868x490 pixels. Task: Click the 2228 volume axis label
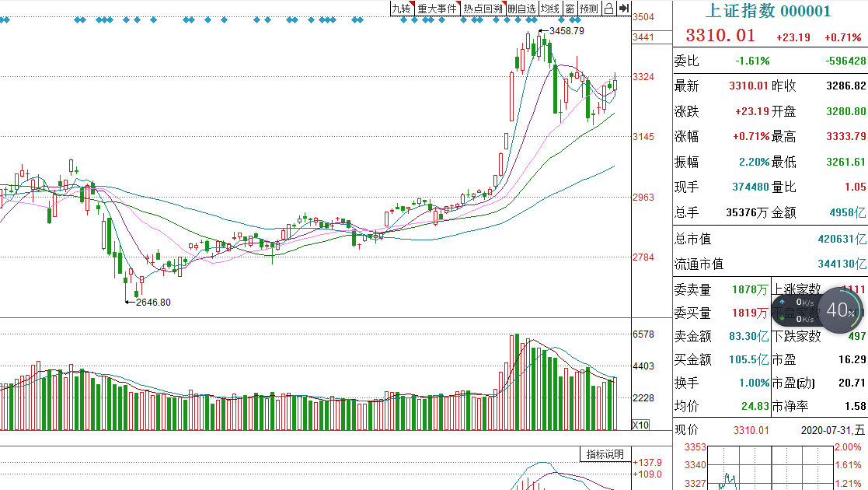(643, 398)
